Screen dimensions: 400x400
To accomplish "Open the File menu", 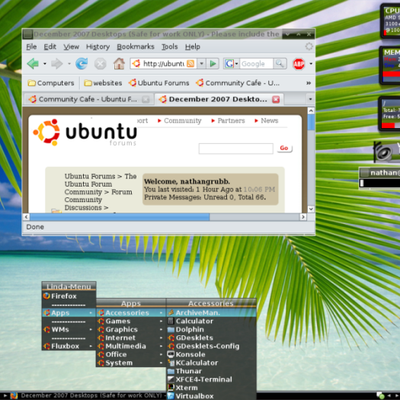I will pyautogui.click(x=31, y=47).
